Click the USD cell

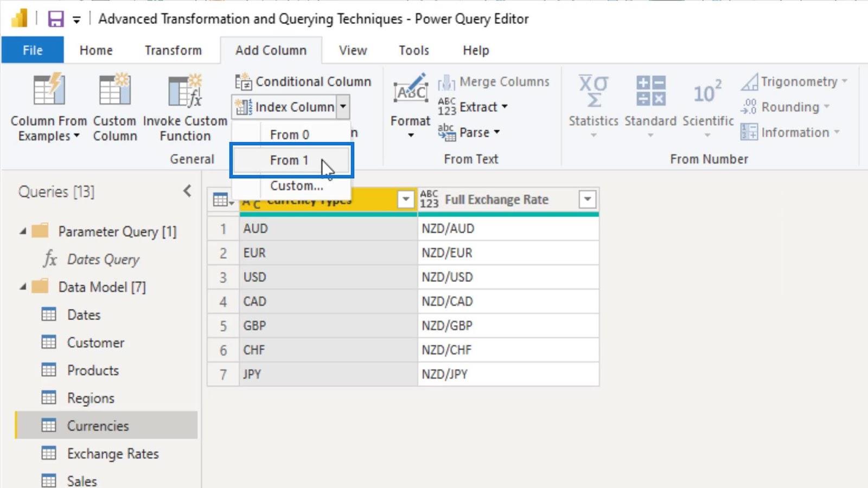328,277
